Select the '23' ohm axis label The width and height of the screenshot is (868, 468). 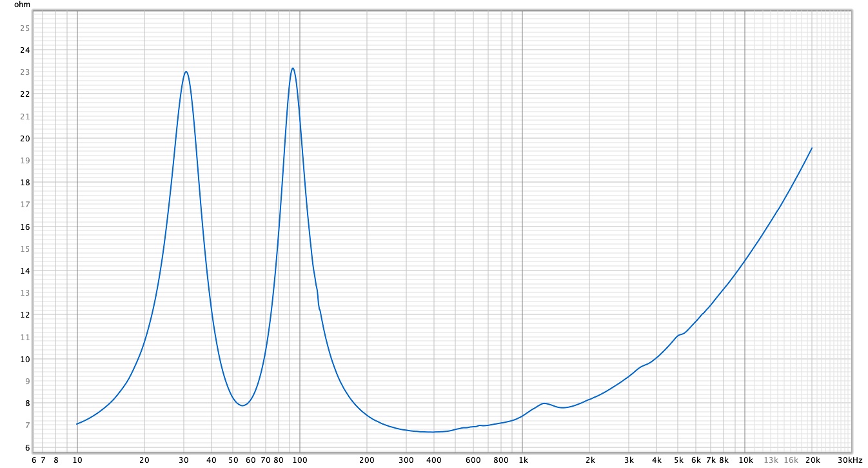coord(25,72)
